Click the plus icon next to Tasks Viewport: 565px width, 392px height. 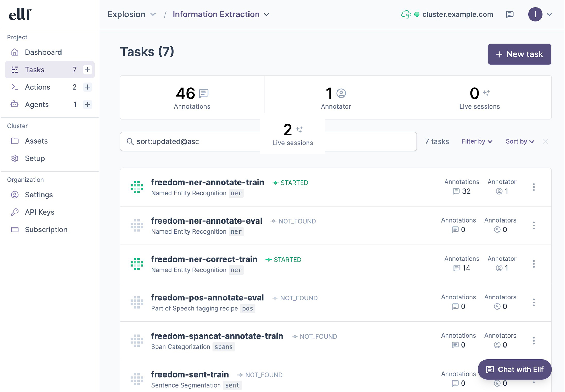click(x=87, y=70)
